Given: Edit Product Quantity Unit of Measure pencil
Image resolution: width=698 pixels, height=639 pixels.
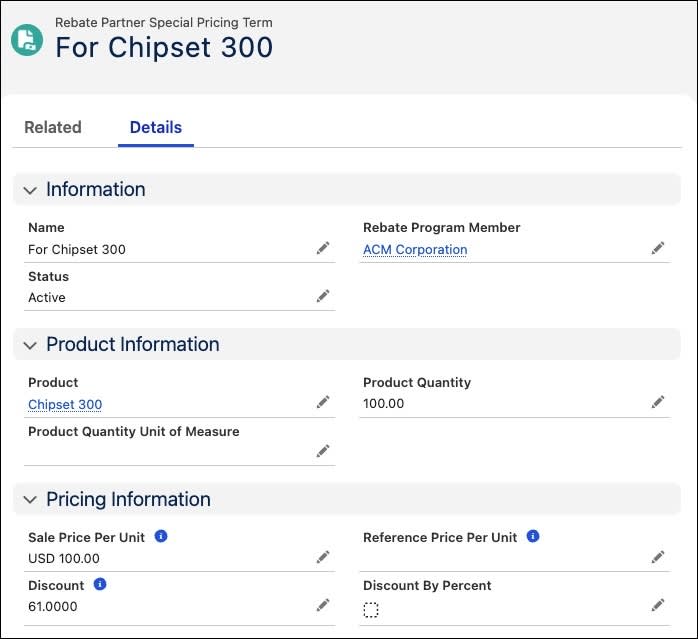Looking at the screenshot, I should click(x=323, y=451).
